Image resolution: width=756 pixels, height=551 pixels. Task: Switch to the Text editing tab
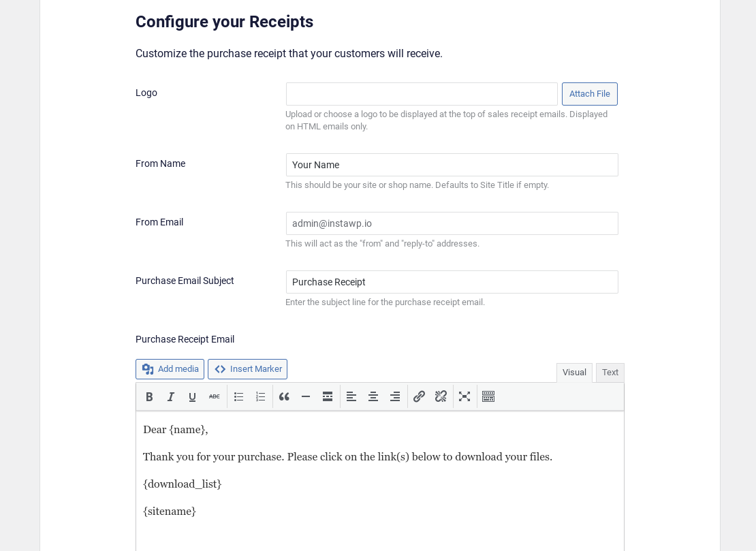610,373
